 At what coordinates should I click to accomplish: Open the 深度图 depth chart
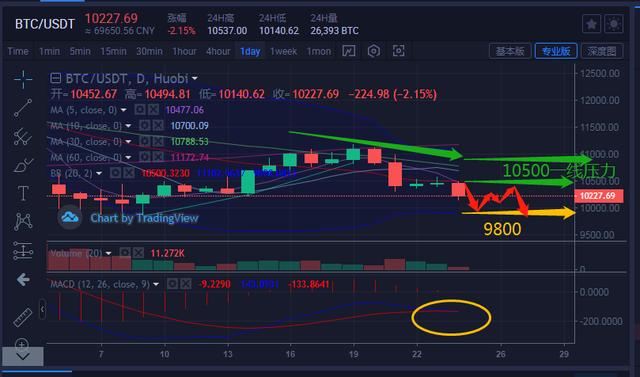(602, 51)
